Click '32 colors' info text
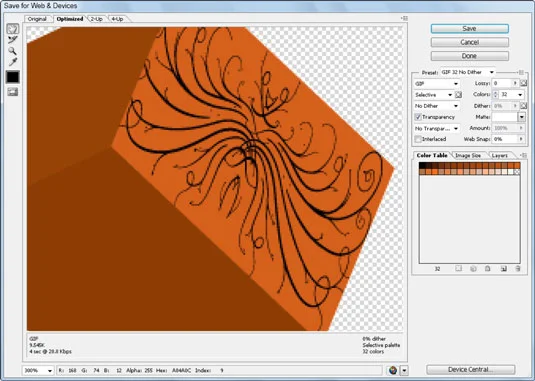 [x=373, y=351]
